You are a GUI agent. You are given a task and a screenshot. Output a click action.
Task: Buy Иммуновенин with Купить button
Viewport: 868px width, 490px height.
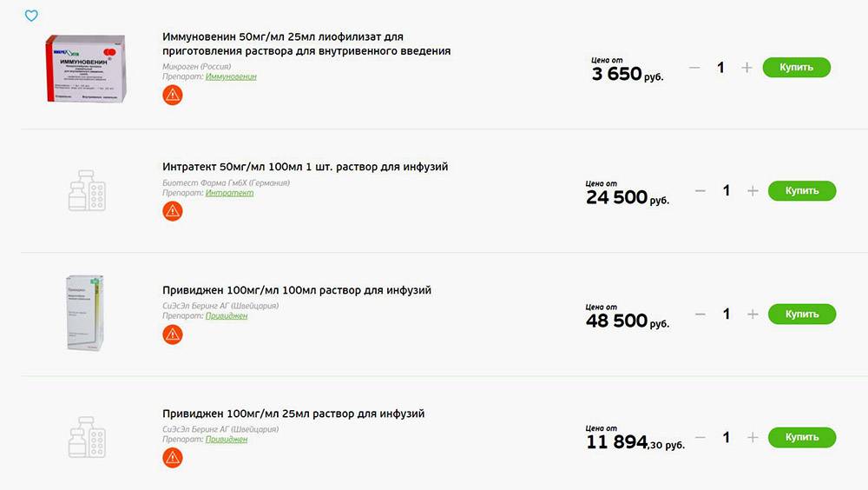coord(797,67)
